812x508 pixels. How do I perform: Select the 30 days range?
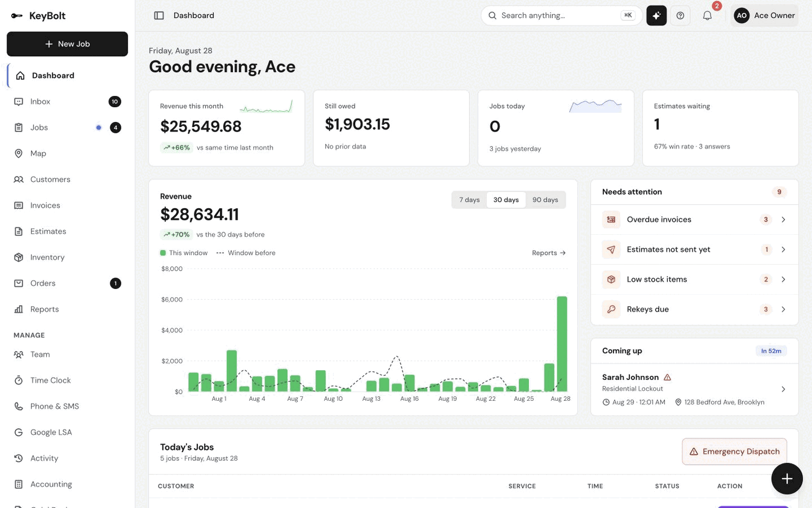click(506, 200)
